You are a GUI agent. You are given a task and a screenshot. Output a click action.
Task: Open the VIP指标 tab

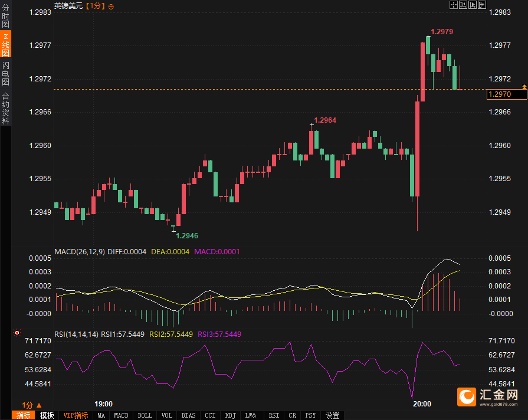76,415
